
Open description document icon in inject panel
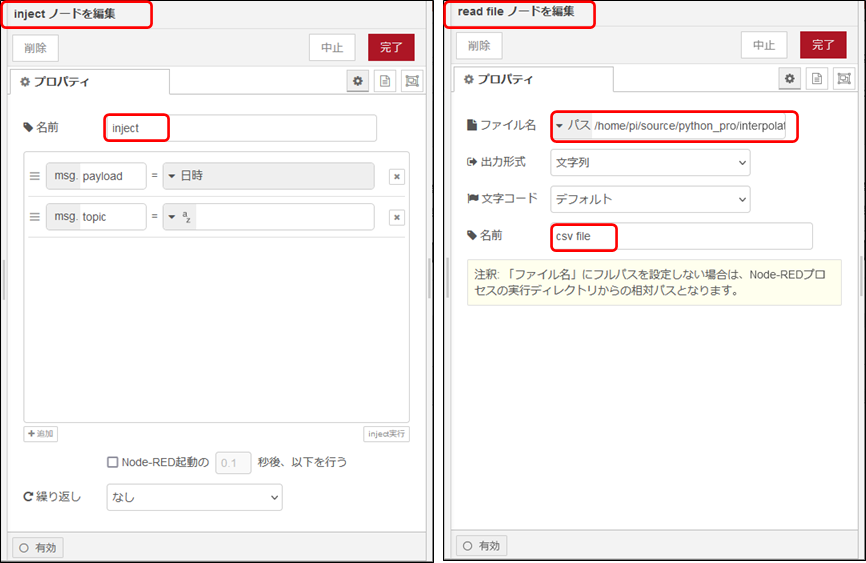click(x=384, y=81)
